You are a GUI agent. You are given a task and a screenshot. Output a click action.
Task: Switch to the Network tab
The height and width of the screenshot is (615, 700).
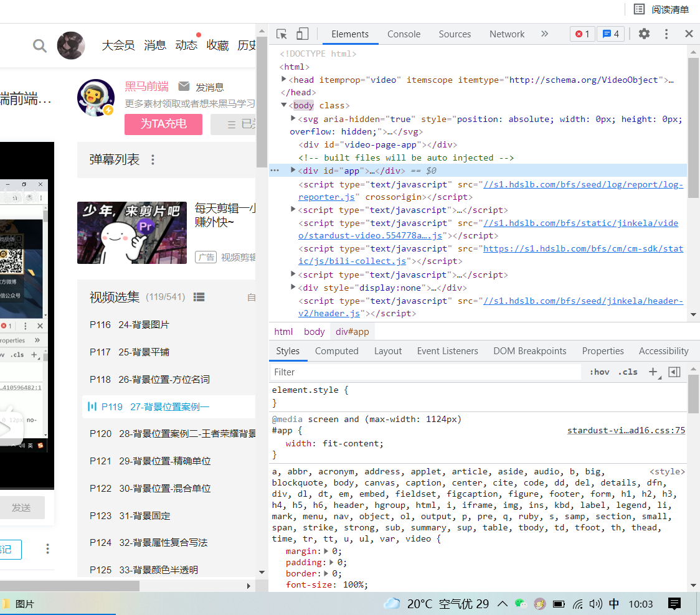click(507, 34)
